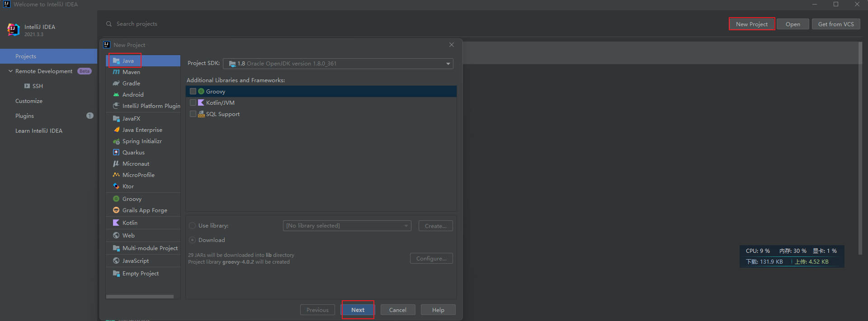
Task: Click the IntelliJ IDEA logo in sidebar
Action: coord(14,30)
